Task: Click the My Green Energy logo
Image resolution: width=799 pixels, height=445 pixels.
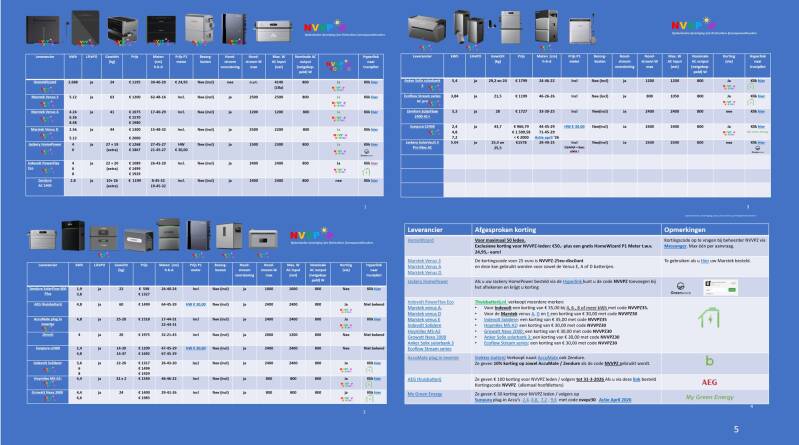Action: click(709, 397)
